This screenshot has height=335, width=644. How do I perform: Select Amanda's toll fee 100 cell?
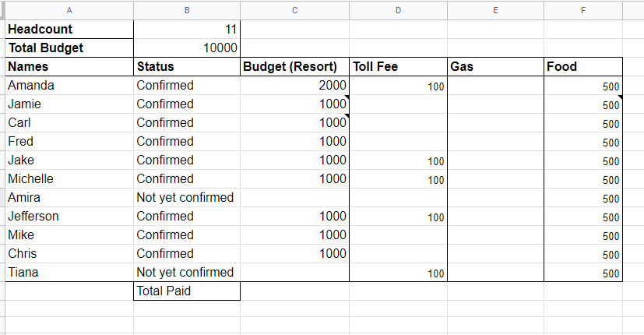click(x=399, y=86)
